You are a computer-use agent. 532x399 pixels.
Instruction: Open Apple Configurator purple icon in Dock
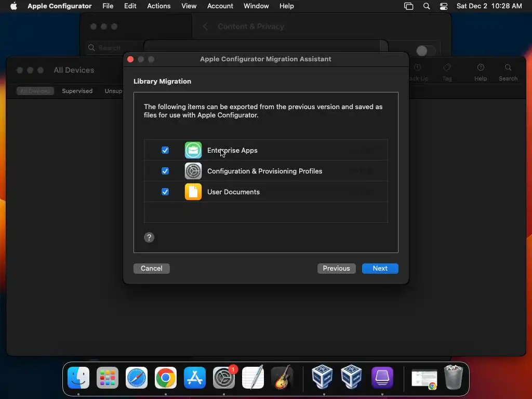tap(382, 377)
